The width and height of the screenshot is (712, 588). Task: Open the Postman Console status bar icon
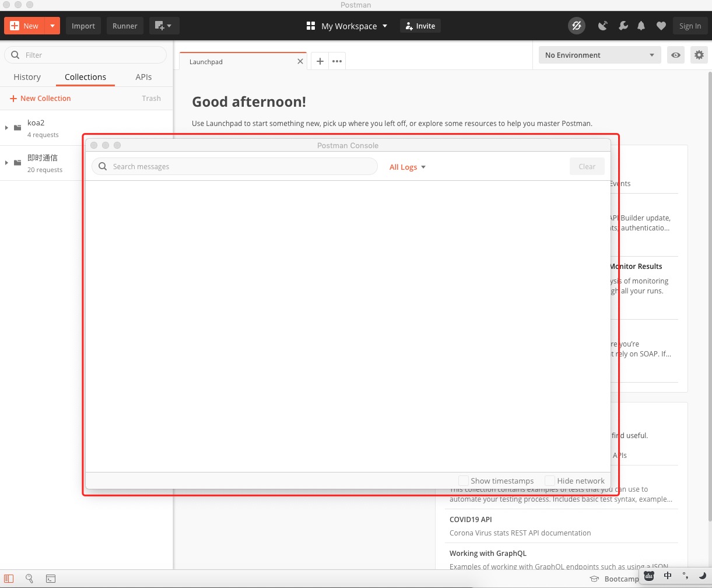pos(51,579)
